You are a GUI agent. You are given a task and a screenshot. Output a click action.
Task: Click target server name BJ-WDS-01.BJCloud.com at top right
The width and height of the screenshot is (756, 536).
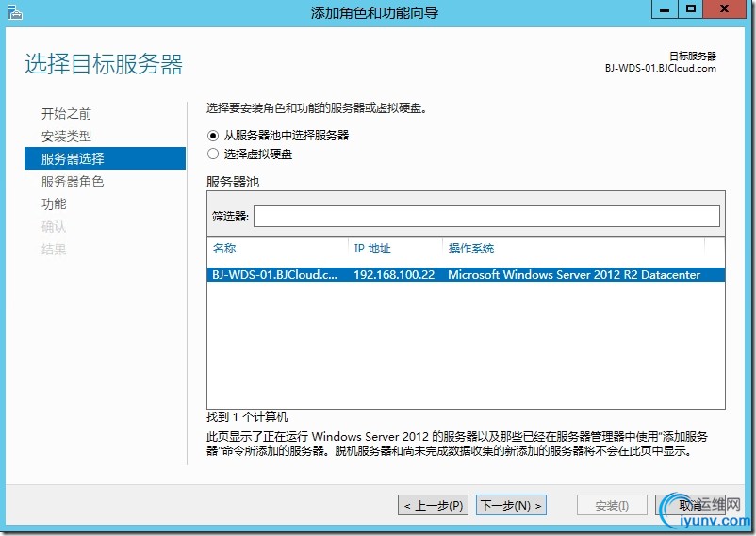(661, 69)
